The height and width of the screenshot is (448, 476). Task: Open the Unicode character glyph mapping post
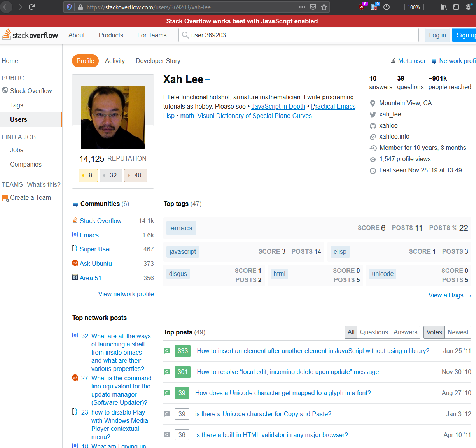tap(283, 393)
